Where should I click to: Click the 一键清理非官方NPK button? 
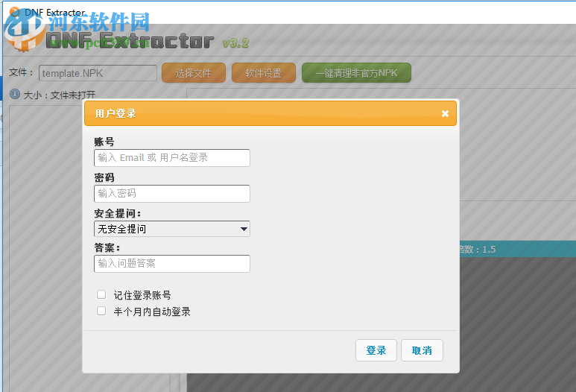[x=356, y=73]
